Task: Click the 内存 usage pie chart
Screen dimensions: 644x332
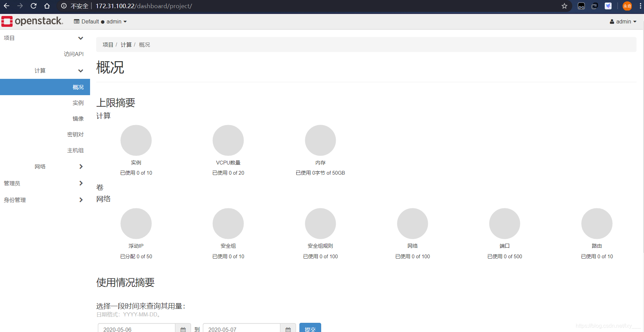Action: 320,140
